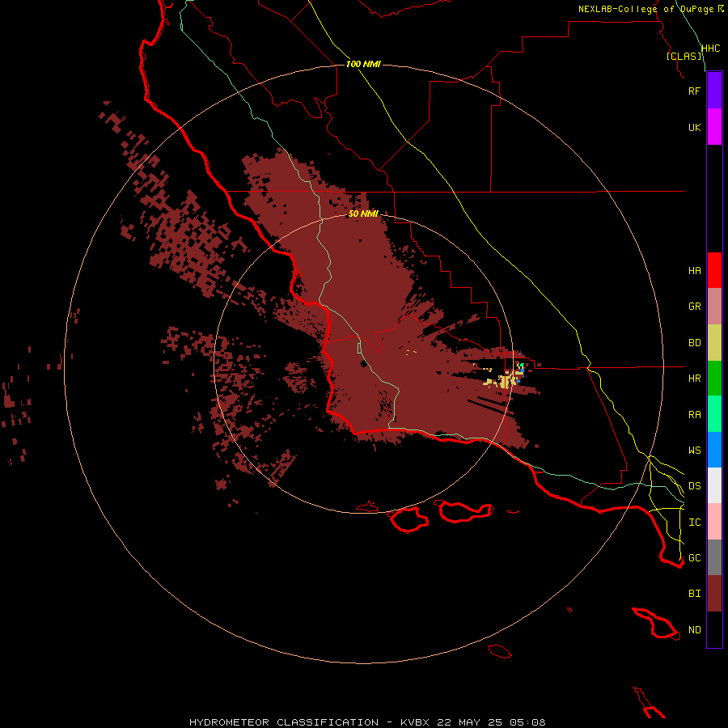Click the RF purple legend swatch

pos(714,91)
